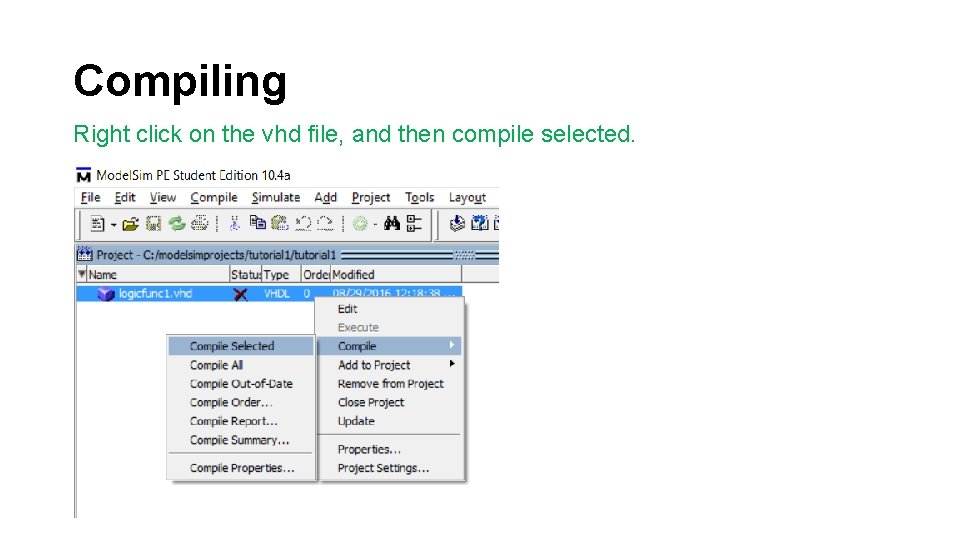960x540 pixels.
Task: Open the Tools menu
Action: 419,198
